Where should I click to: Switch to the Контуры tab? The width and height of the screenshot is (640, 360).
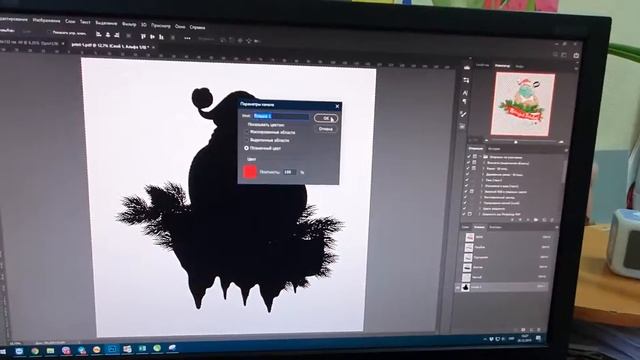[495, 227]
